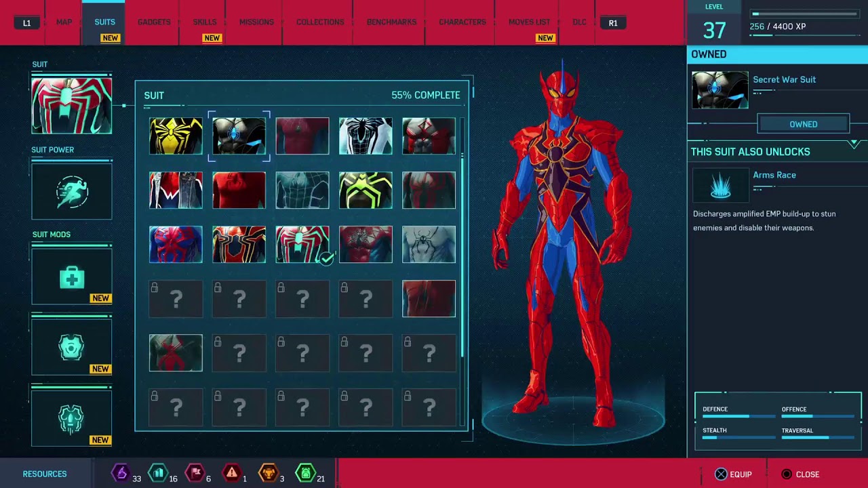
Task: Click the green resource token icon showing 21
Action: [305, 472]
